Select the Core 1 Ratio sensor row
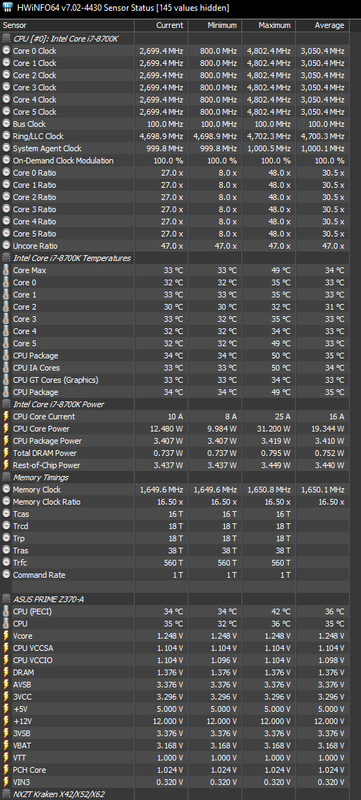The height and width of the screenshot is (800, 361). [174, 185]
